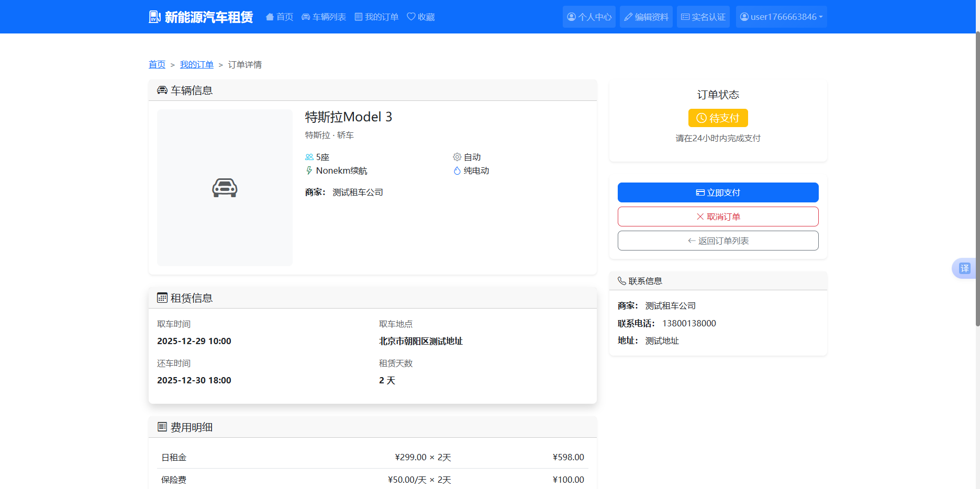Open the 收藏 favorites nav item

pos(421,17)
